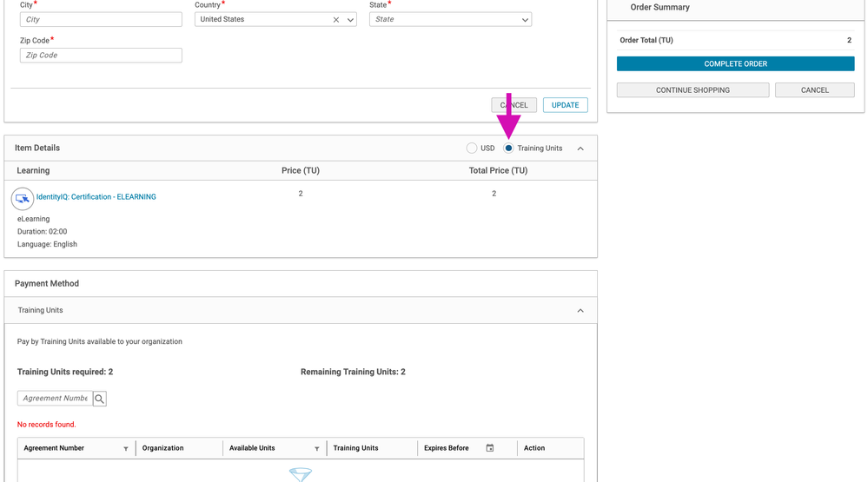Click the Continue Shopping button
Image resolution: width=868 pixels, height=482 pixels.
coord(692,90)
